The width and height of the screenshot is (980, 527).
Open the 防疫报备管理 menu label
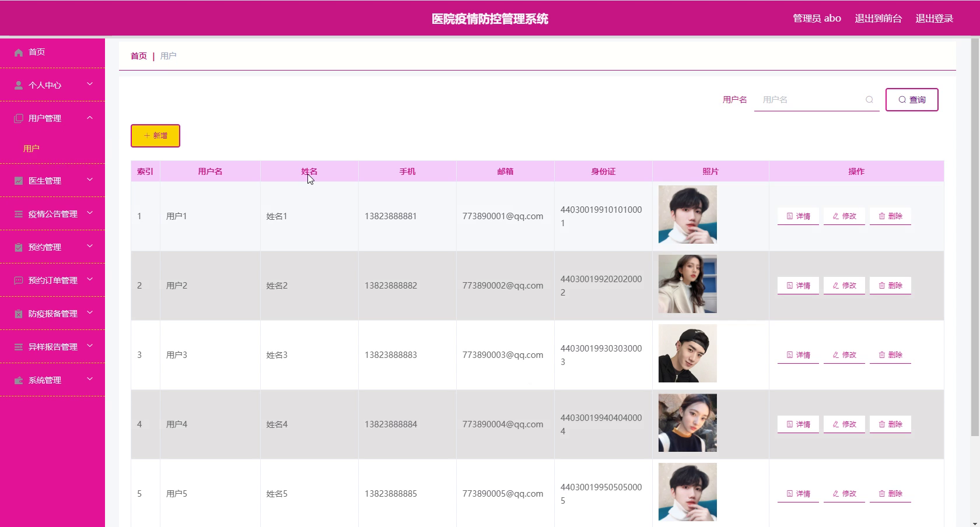(53, 314)
